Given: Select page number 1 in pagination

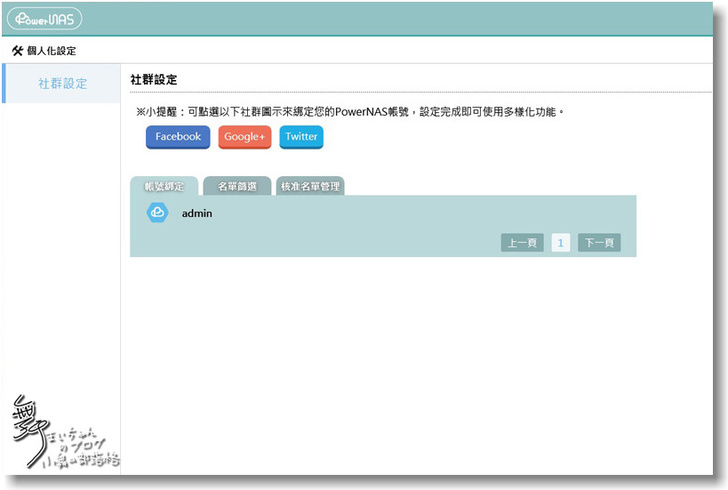Looking at the screenshot, I should click(x=560, y=243).
